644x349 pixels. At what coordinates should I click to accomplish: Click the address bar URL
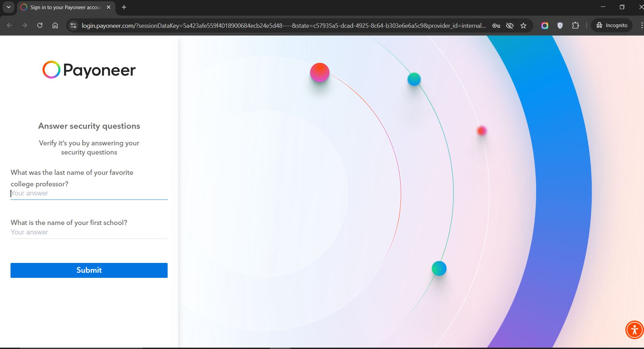283,26
